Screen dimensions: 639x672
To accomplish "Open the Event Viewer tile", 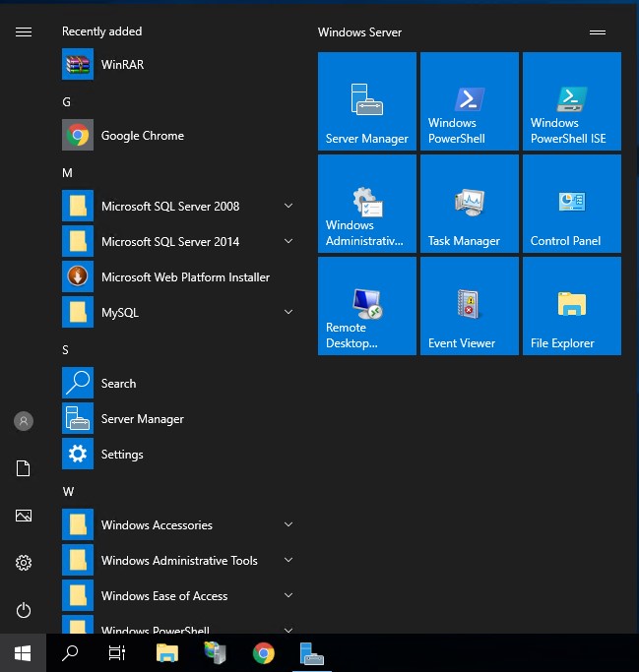I will (x=469, y=306).
